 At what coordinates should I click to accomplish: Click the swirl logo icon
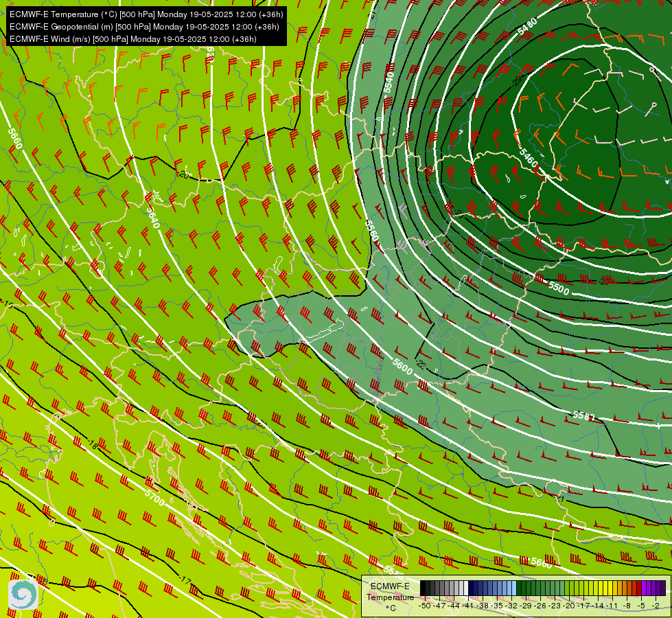[23, 595]
